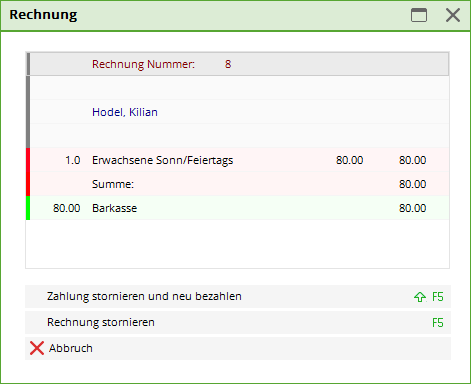Click Rechnung stornieren button

pyautogui.click(x=238, y=322)
